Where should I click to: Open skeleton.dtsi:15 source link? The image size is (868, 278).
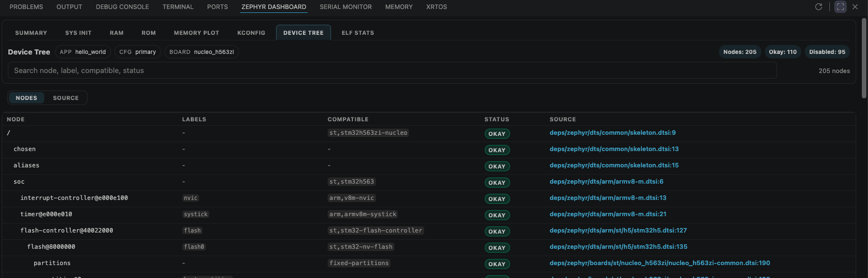pos(614,165)
